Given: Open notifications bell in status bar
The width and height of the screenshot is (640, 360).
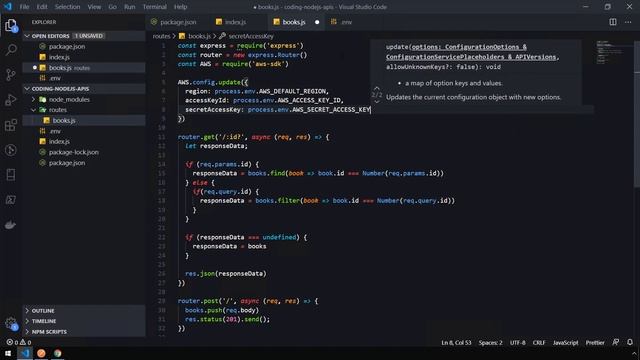Looking at the screenshot, I should pos(630,342).
